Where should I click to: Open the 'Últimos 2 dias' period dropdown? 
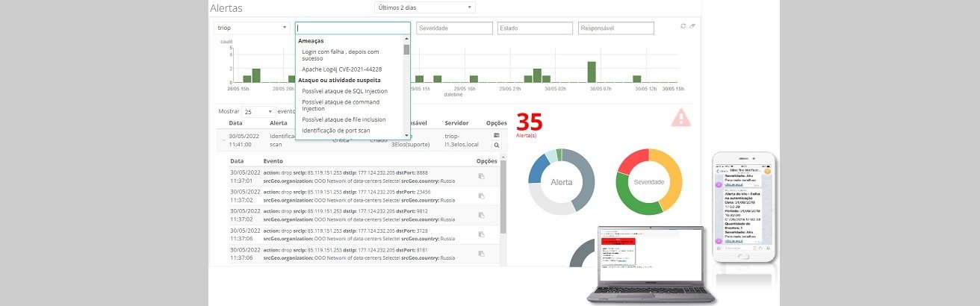[424, 7]
